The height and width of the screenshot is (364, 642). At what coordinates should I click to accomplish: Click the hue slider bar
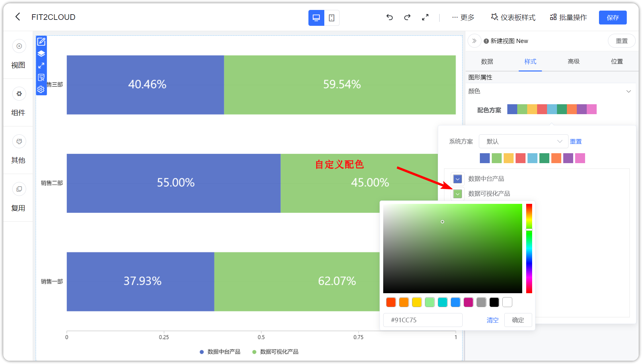pyautogui.click(x=529, y=249)
